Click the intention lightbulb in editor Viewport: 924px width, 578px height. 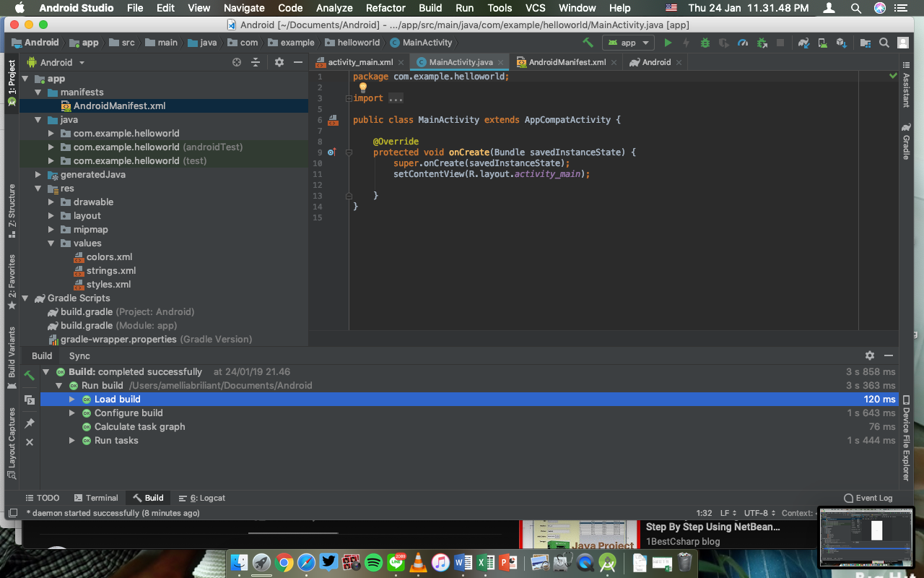pos(363,87)
